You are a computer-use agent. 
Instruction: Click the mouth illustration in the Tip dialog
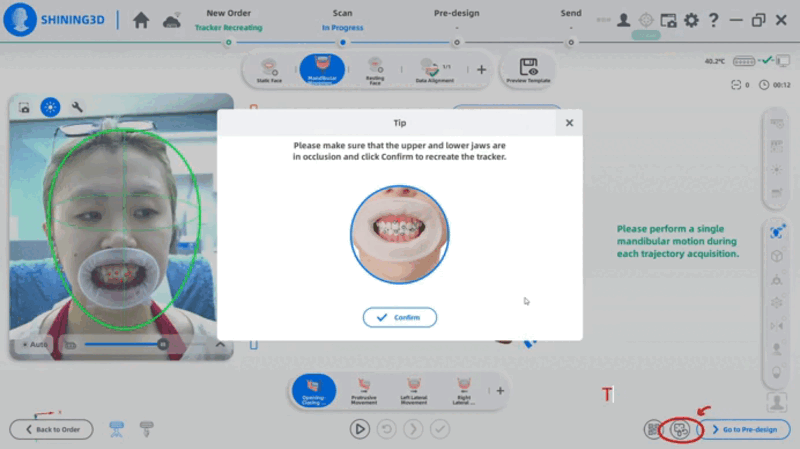(399, 234)
